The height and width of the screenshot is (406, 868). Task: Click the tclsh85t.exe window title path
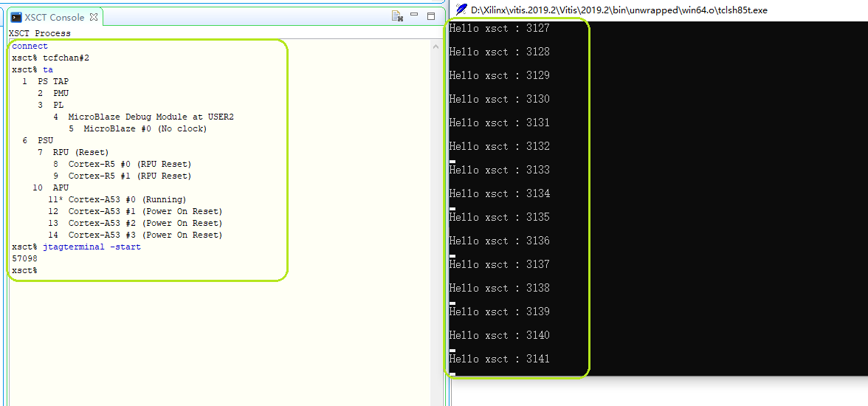[x=619, y=10]
